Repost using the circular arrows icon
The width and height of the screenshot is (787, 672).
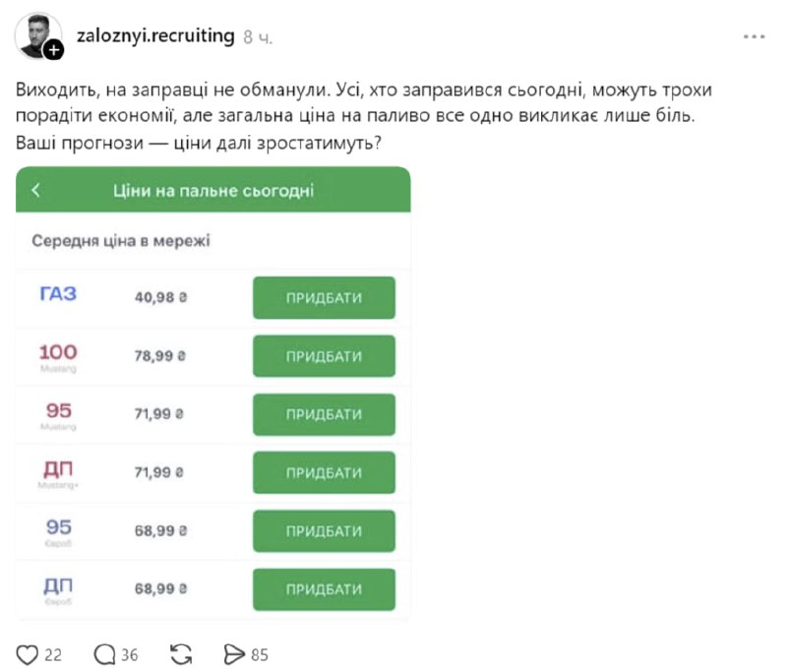181,654
